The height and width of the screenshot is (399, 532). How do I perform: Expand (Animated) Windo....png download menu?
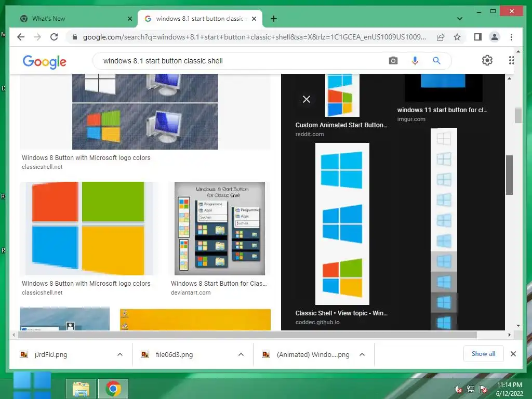pyautogui.click(x=362, y=354)
